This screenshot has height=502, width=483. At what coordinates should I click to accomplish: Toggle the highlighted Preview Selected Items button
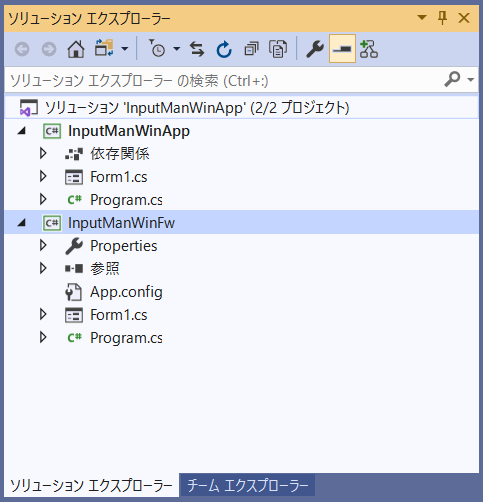point(342,49)
